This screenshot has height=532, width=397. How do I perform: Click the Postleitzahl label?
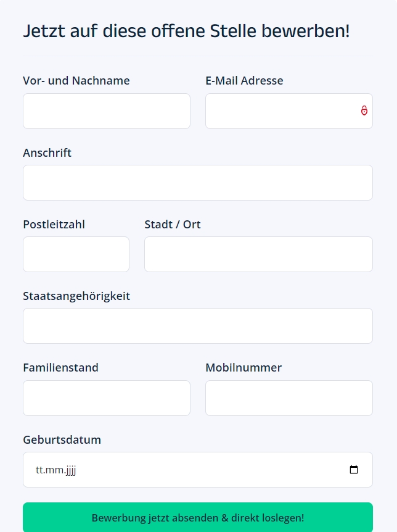[54, 224]
